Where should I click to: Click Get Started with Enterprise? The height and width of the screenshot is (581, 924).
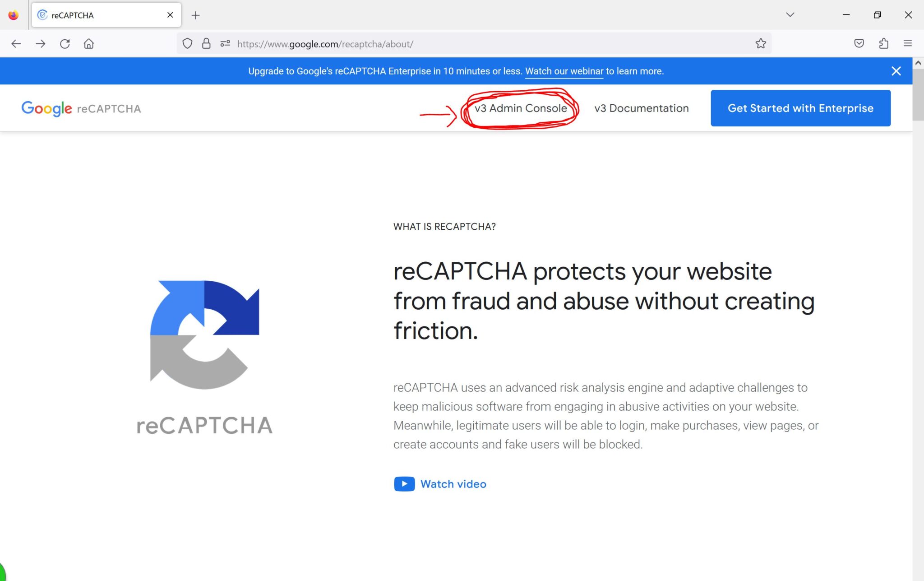[x=800, y=108]
